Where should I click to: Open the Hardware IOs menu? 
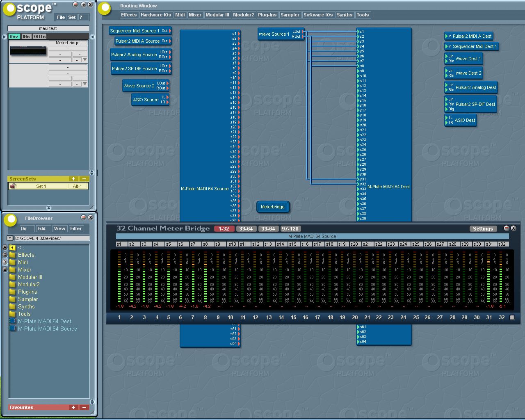[x=156, y=15]
